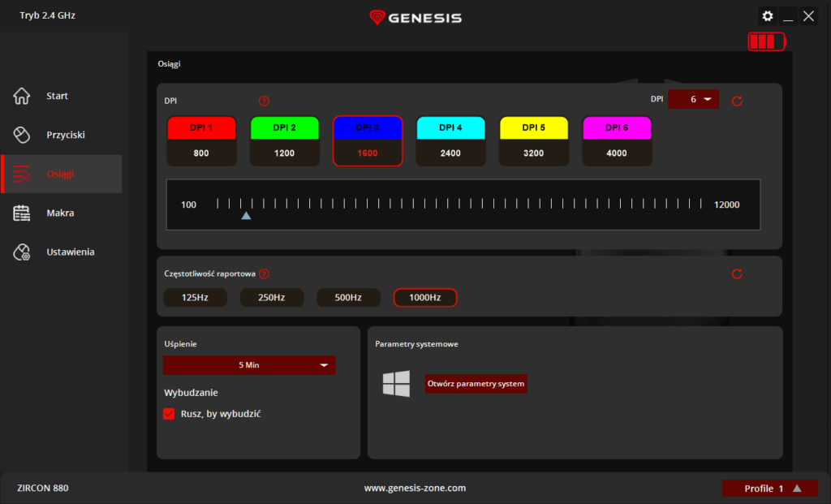Close the Genesis application
The height and width of the screenshot is (504, 831).
pos(809,16)
